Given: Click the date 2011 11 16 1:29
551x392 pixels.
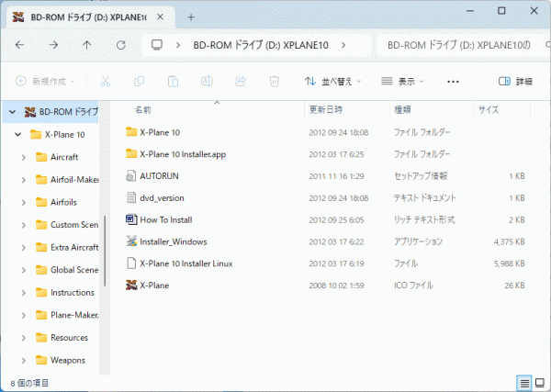Looking at the screenshot, I should click(x=336, y=176).
